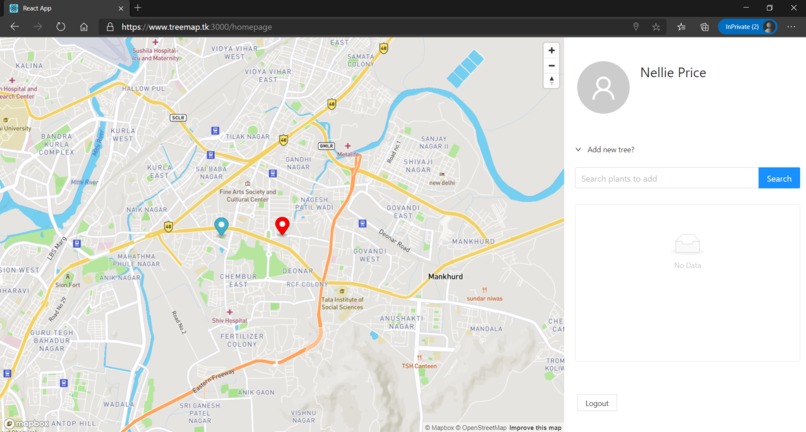The width and height of the screenshot is (806, 432).
Task: Click the FERTILIZER COLONY map label
Action: coord(242,340)
